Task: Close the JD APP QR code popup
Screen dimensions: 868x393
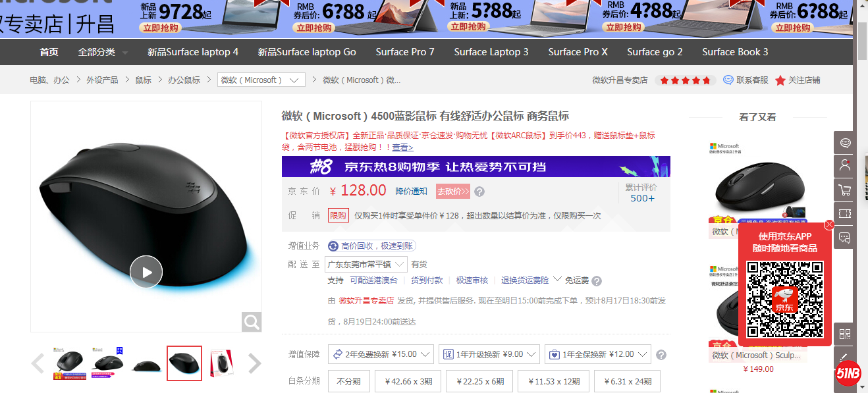Action: 829,224
